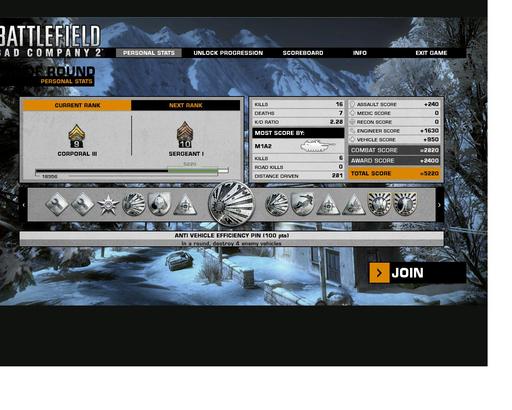Click the Medic Score class icon

coord(352,113)
